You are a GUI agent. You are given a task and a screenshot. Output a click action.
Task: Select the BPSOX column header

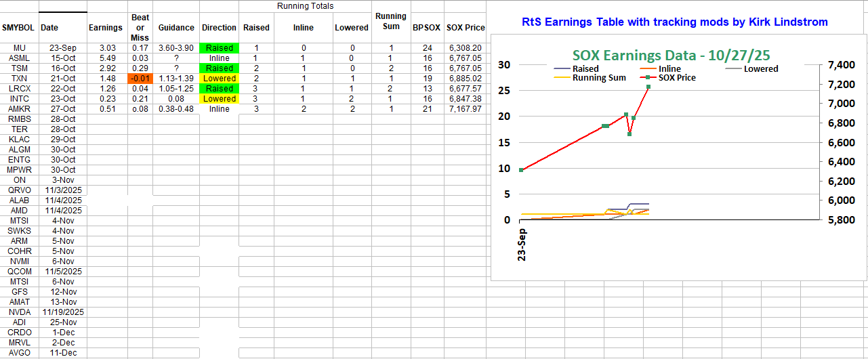(x=426, y=28)
